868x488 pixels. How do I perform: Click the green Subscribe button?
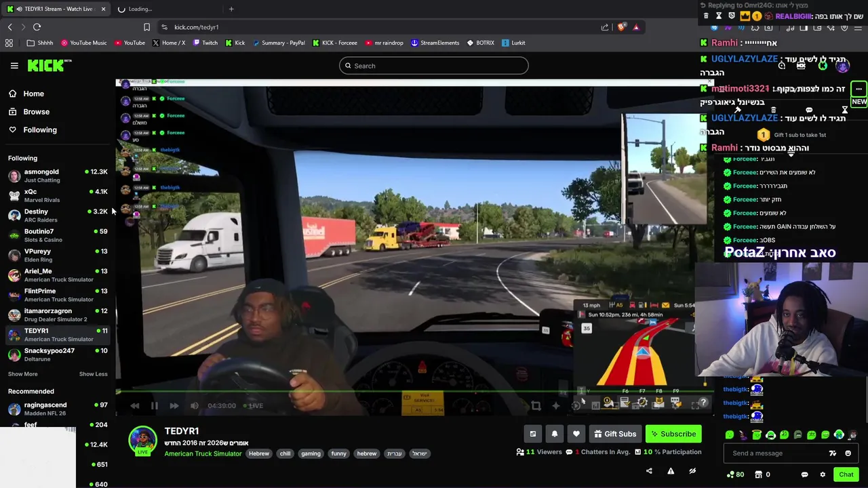click(673, 434)
